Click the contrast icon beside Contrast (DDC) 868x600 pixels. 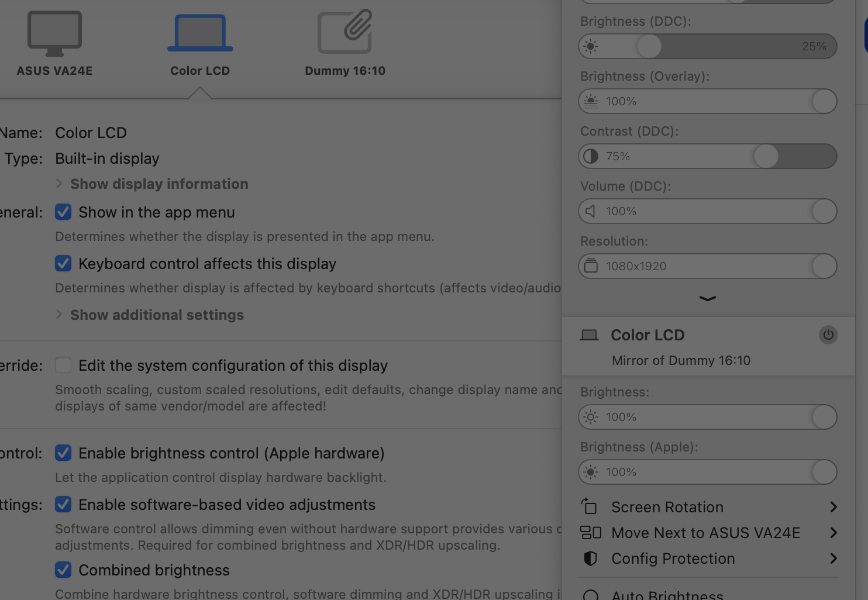click(x=591, y=156)
